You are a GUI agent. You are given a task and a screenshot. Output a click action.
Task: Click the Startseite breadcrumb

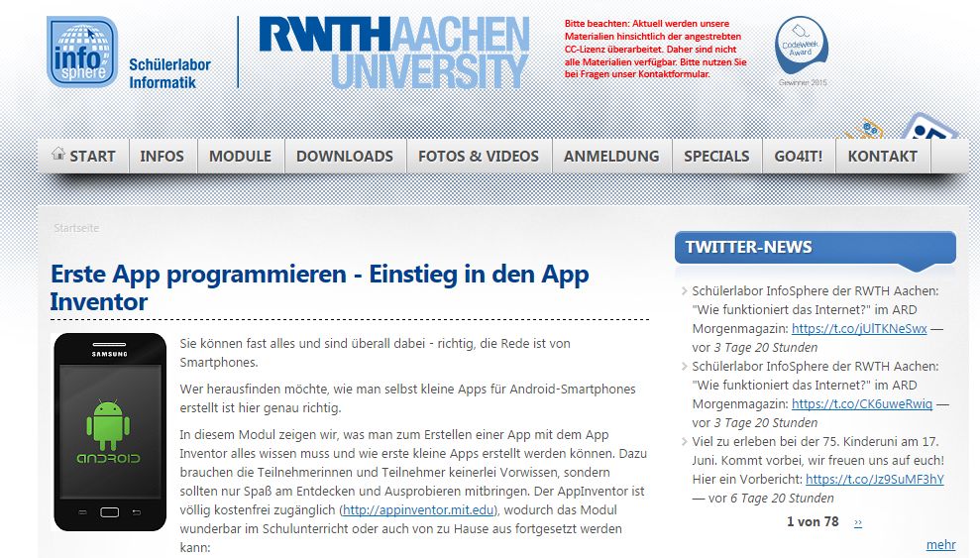[x=76, y=228]
